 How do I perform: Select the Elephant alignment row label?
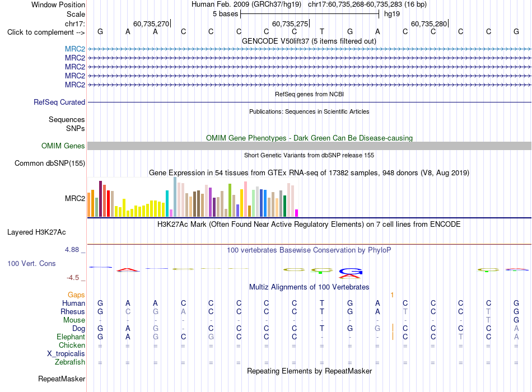[x=71, y=337]
